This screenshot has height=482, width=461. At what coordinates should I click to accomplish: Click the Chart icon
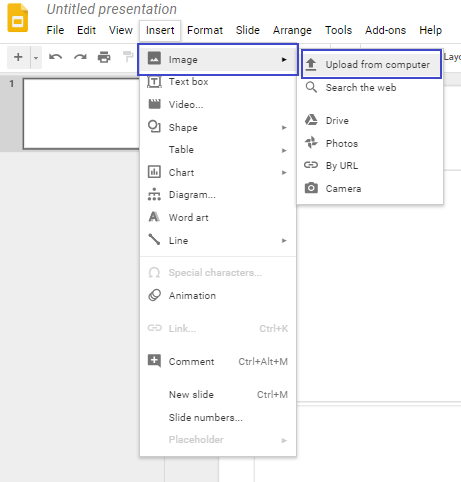pyautogui.click(x=154, y=172)
